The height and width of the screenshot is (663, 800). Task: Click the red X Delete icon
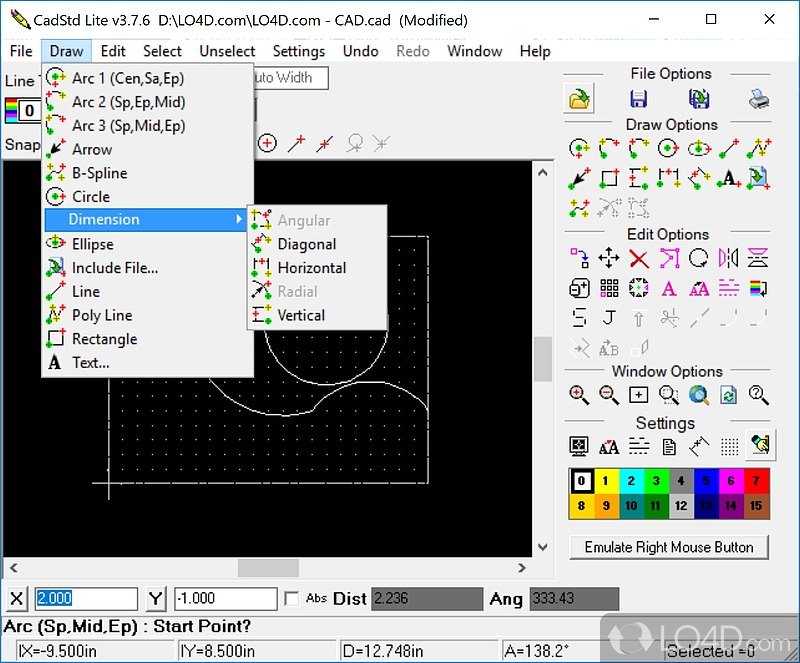coord(639,258)
